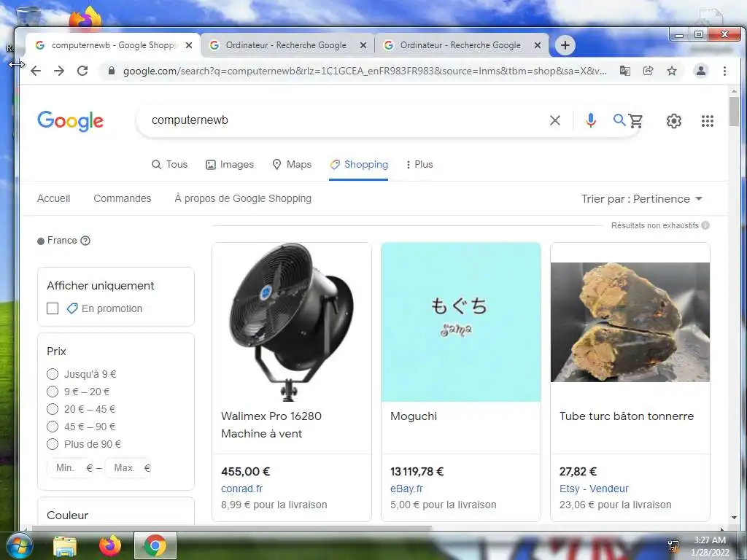Open the Maps search tab
747x560 pixels.
292,165
